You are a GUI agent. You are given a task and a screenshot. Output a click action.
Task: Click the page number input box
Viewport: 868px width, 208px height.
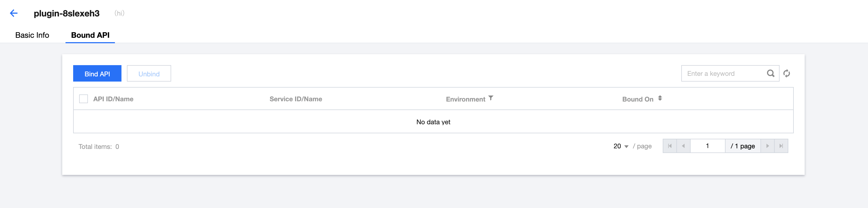(707, 146)
